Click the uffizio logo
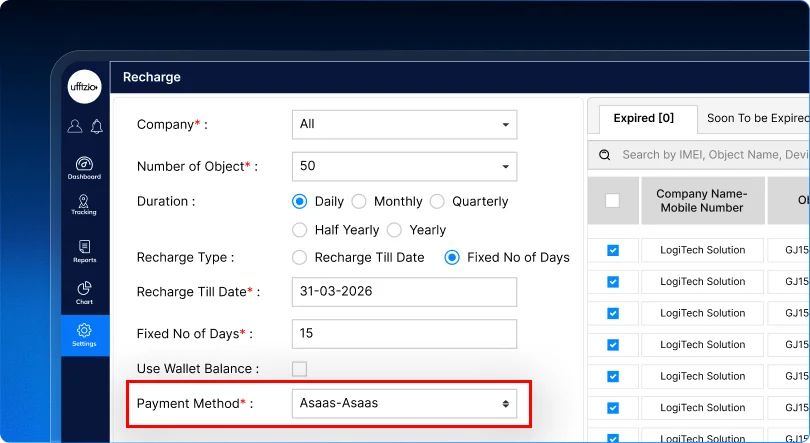810x443 pixels. point(84,86)
